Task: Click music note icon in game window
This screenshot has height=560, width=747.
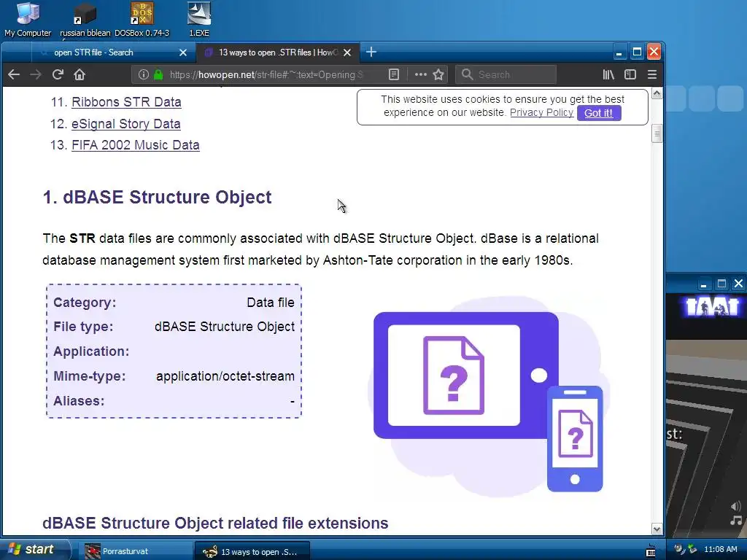Action: click(736, 520)
